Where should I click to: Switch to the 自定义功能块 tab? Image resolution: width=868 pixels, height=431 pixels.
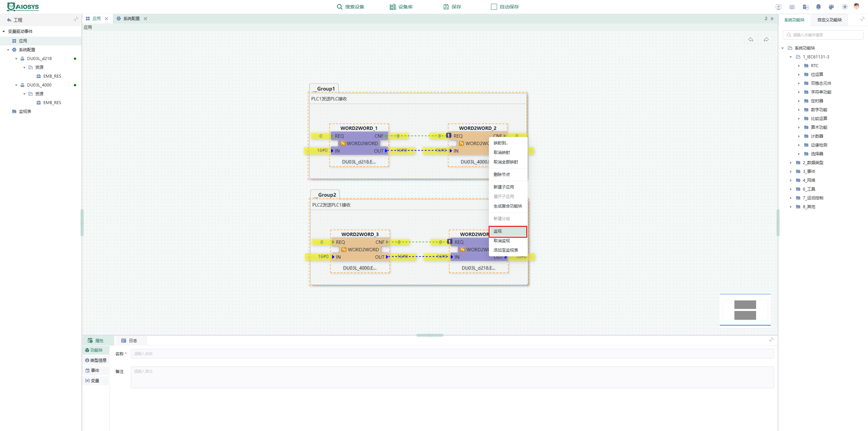point(829,20)
